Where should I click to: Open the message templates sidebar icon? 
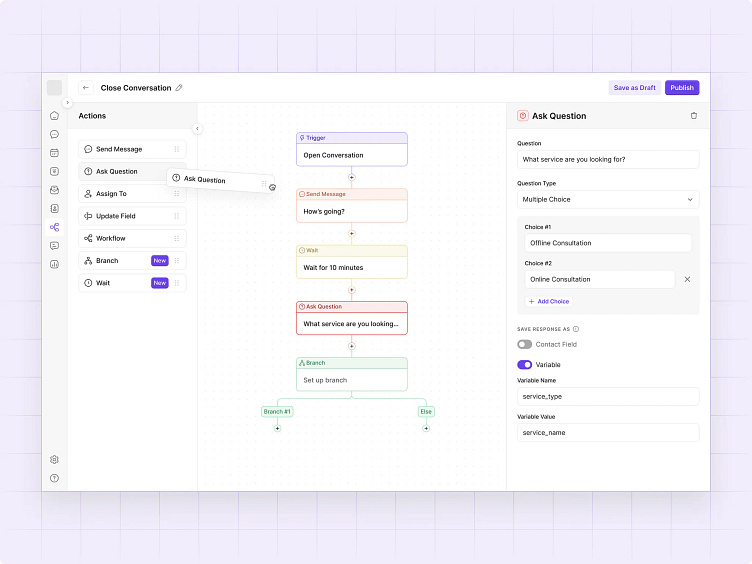click(x=54, y=246)
